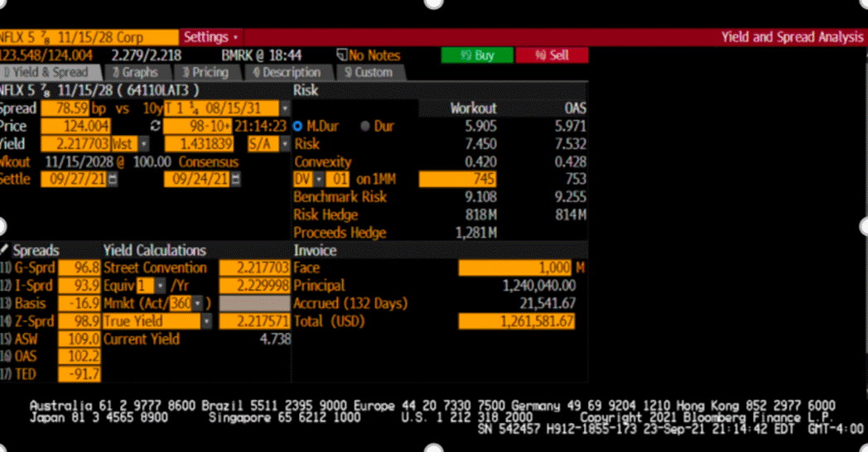
Task: Select the M.Dur radio button
Action: tap(298, 126)
